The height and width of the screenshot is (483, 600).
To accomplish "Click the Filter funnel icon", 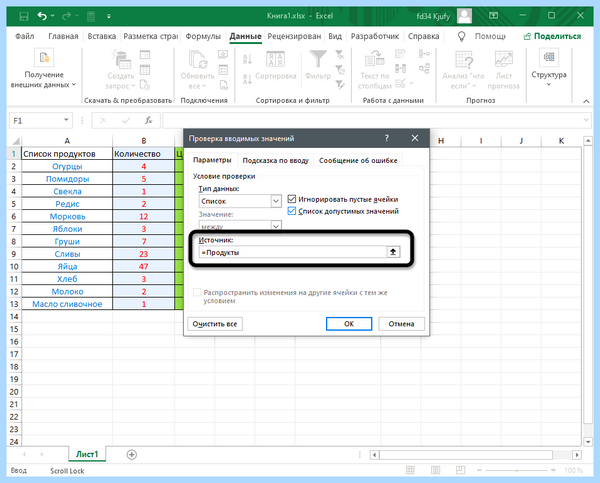I will [x=318, y=59].
